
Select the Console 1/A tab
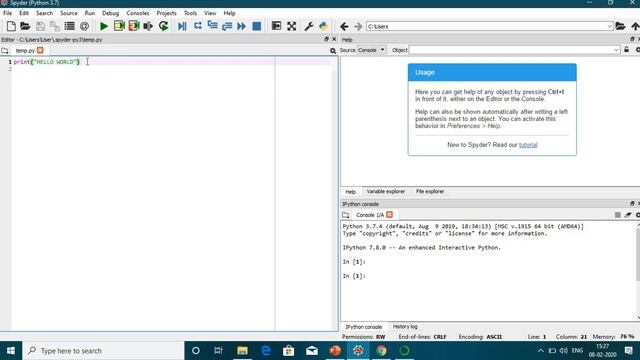370,215
